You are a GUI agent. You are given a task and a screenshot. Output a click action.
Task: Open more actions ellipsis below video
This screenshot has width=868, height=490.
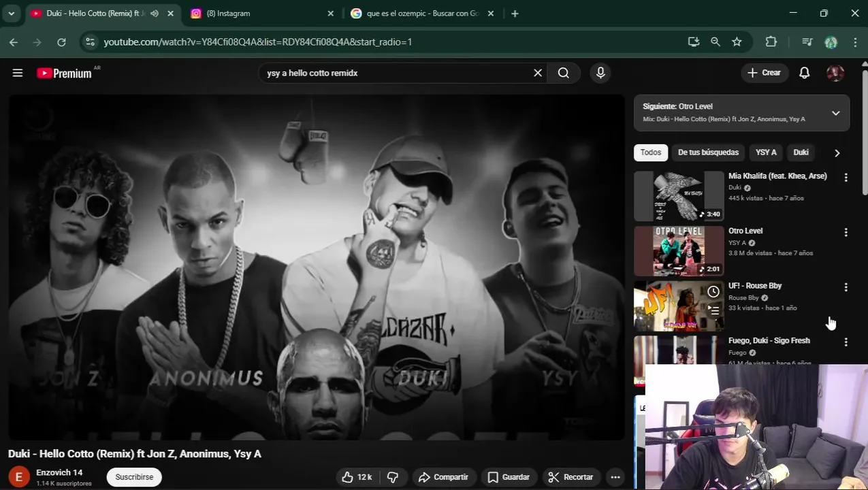coord(615,477)
